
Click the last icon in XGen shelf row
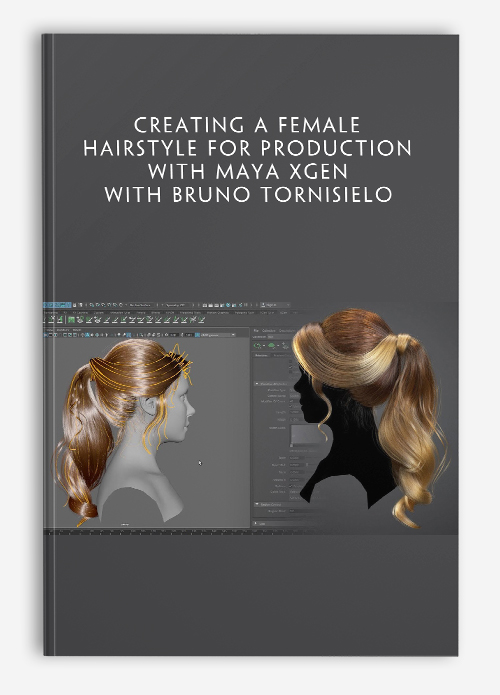[201, 319]
